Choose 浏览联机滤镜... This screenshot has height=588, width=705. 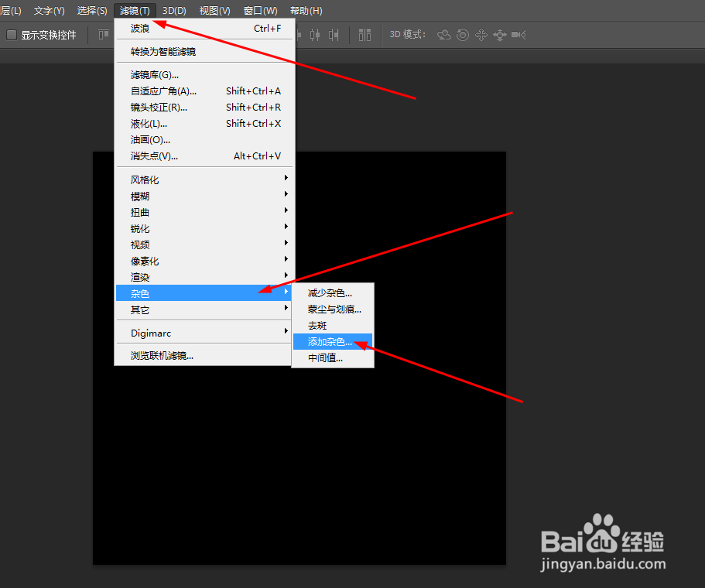point(204,356)
